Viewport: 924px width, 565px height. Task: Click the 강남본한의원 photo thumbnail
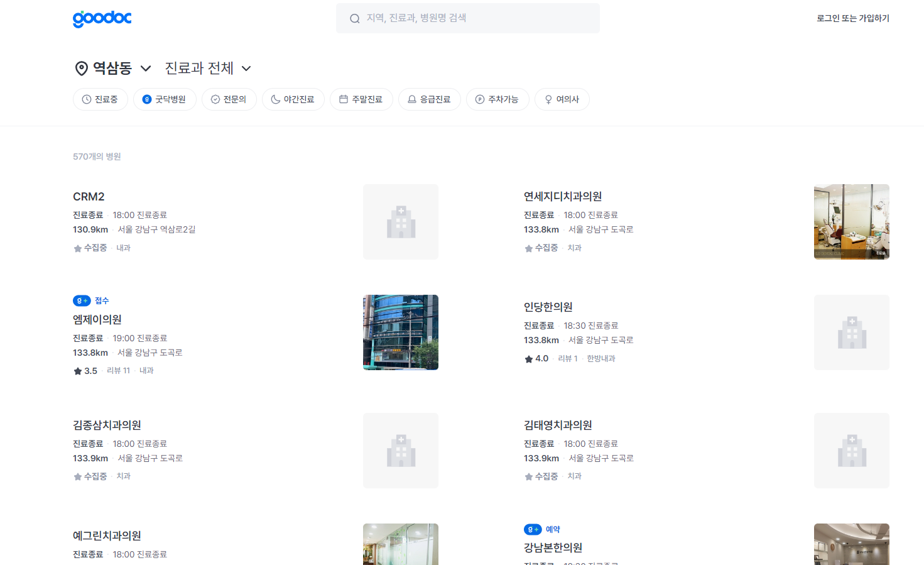coord(852,544)
